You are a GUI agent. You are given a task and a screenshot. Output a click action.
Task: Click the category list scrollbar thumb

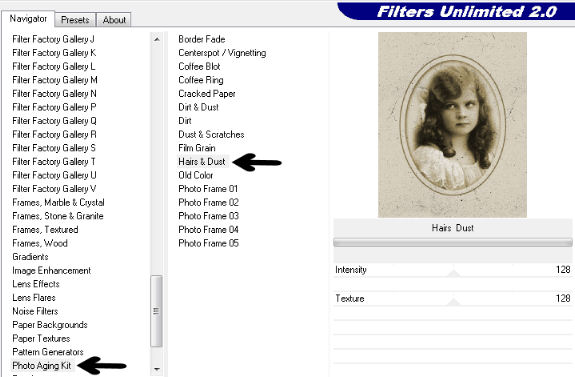coord(157,311)
